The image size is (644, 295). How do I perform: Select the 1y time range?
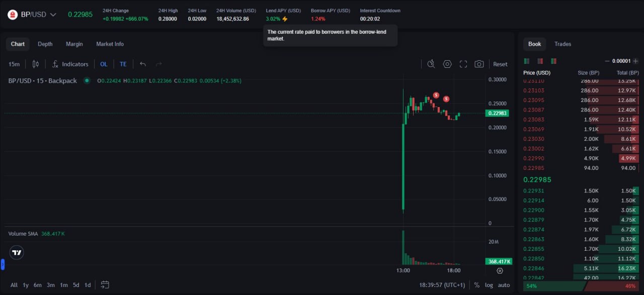point(26,285)
